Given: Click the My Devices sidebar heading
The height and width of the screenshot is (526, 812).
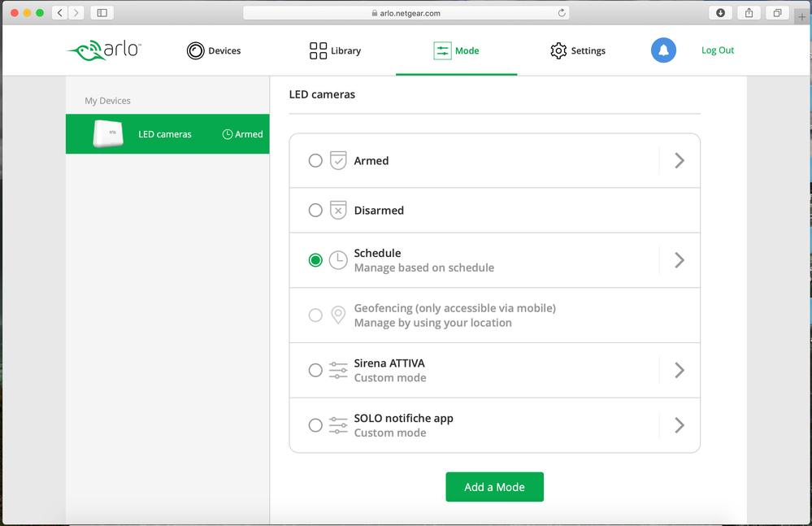Looking at the screenshot, I should pos(108,101).
